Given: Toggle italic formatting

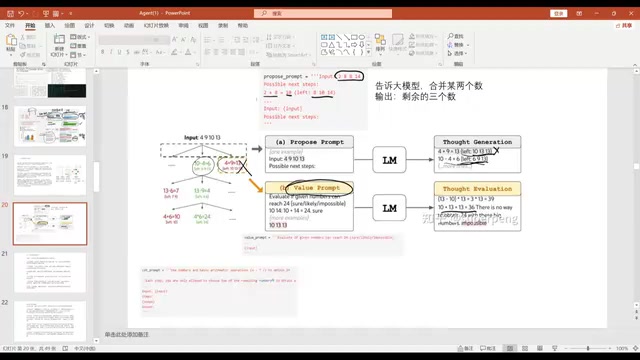Looking at the screenshot, I should coord(111,52).
